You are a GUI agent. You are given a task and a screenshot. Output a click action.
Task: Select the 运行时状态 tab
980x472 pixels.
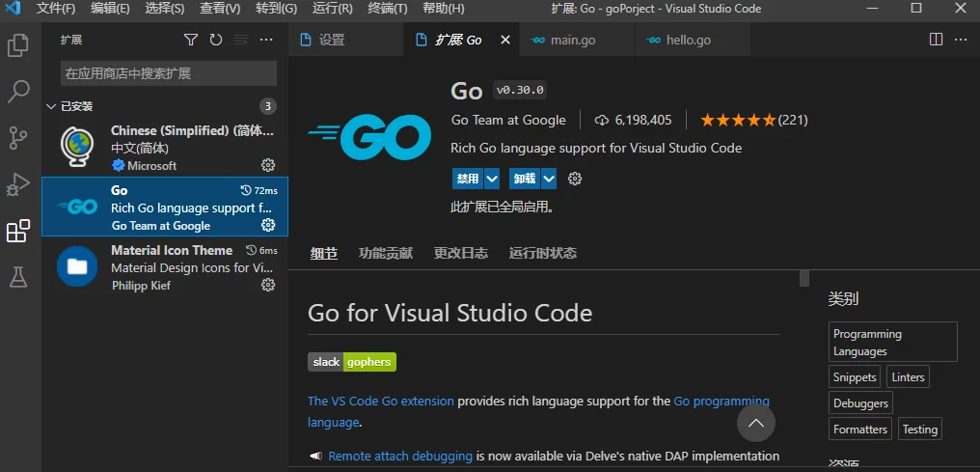click(542, 253)
